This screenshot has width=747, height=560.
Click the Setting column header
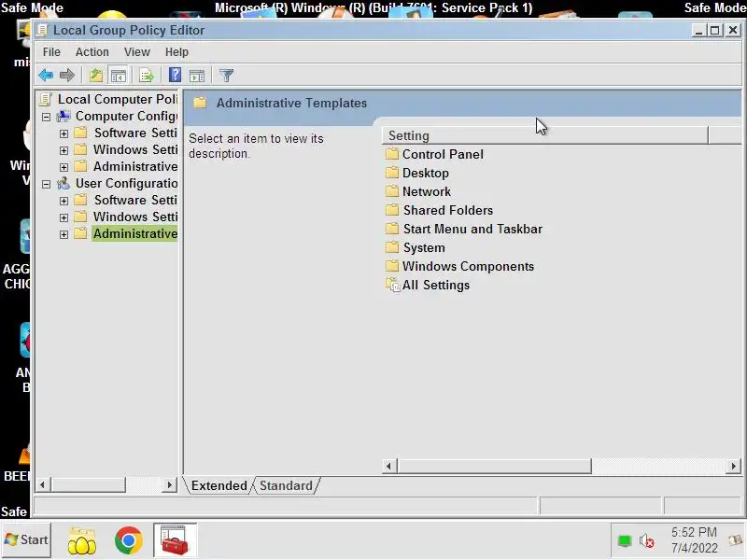(545, 135)
